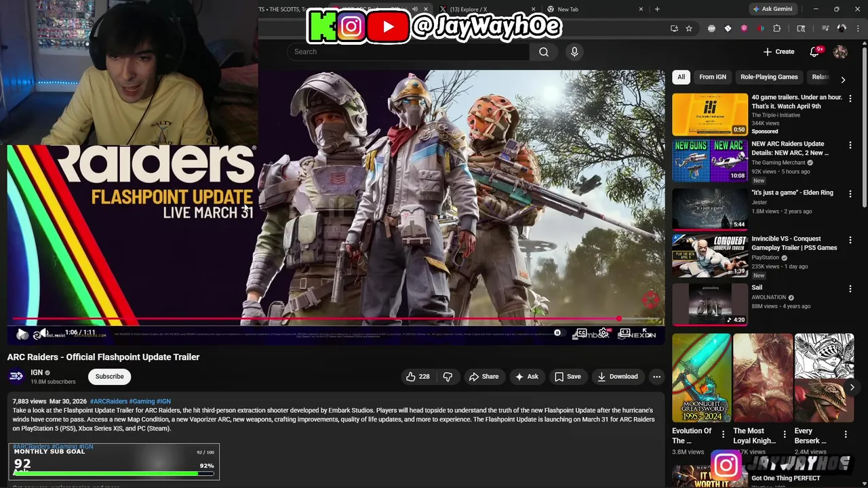
Task: Click the Ask Gemini button in Chrome
Action: coord(773,9)
